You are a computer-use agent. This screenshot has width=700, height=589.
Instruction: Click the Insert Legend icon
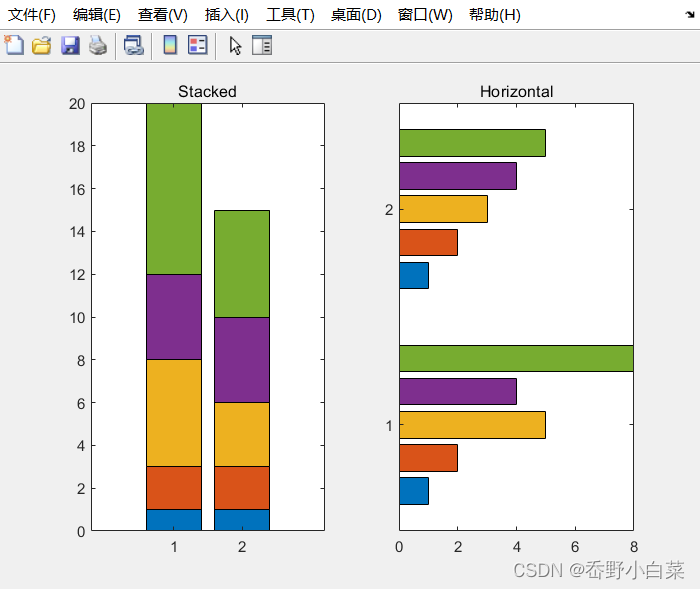(x=197, y=45)
